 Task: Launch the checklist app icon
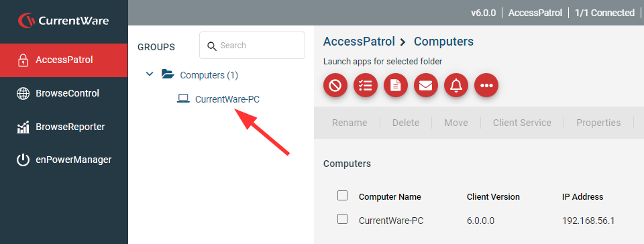point(366,85)
